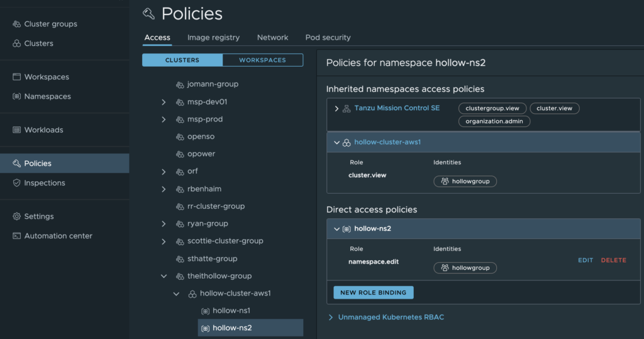Expand Unmanaged Kubernetes RBAC section
This screenshot has height=339, width=644.
331,317
